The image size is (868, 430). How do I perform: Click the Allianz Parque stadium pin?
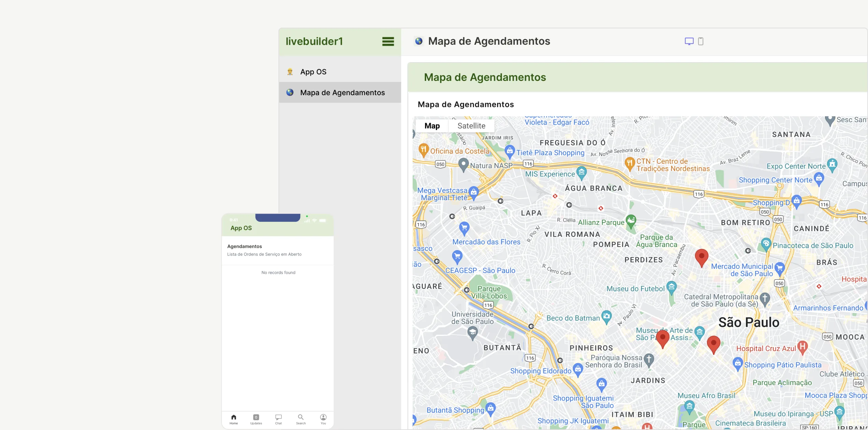point(631,221)
